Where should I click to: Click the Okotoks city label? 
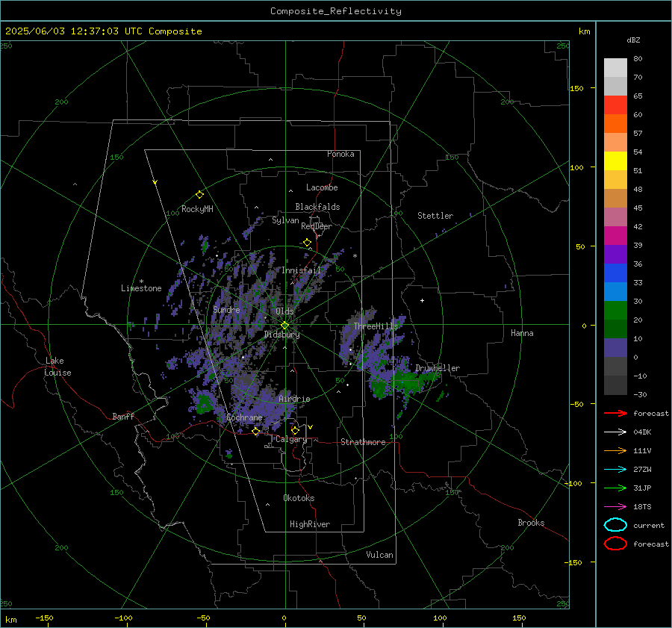point(299,498)
